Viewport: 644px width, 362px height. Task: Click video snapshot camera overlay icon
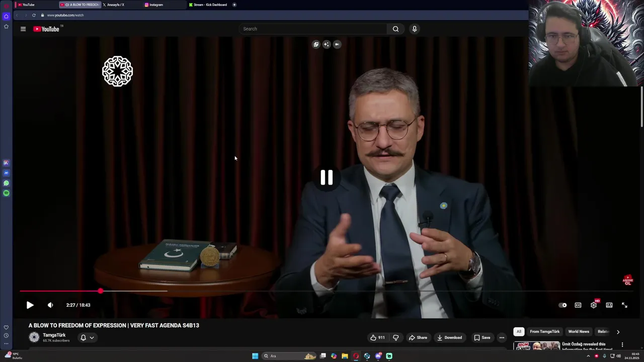tap(337, 44)
